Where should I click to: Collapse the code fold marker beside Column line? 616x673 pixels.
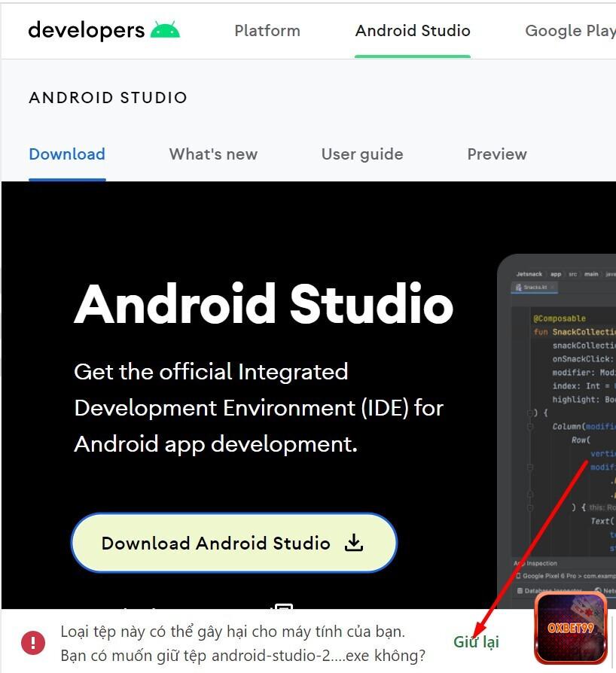pyautogui.click(x=530, y=427)
